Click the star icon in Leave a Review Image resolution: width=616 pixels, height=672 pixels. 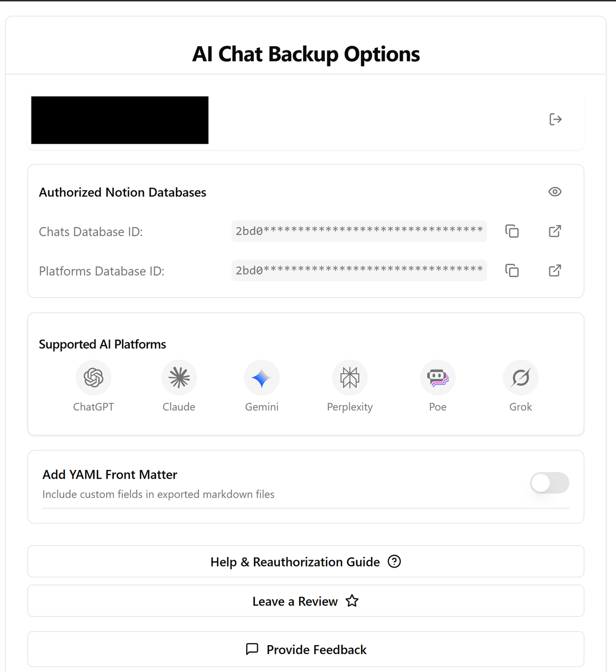coord(352,601)
